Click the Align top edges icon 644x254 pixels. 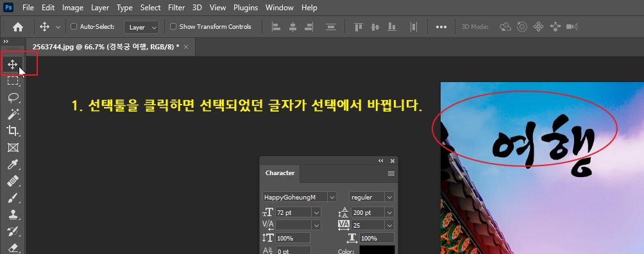coord(359,27)
